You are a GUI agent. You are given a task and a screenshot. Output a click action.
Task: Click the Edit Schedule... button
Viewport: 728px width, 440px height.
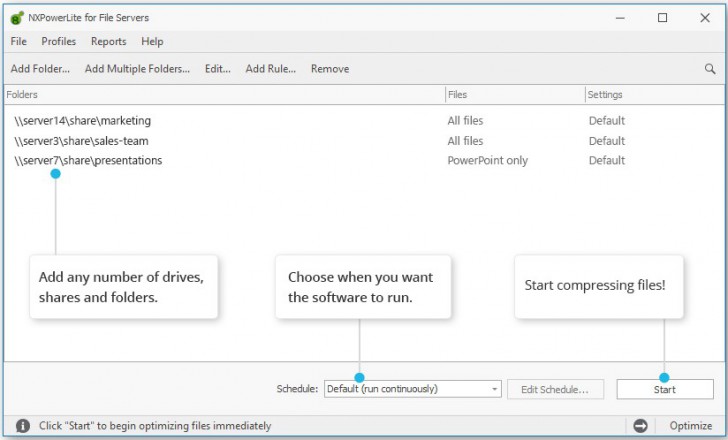[x=555, y=389]
